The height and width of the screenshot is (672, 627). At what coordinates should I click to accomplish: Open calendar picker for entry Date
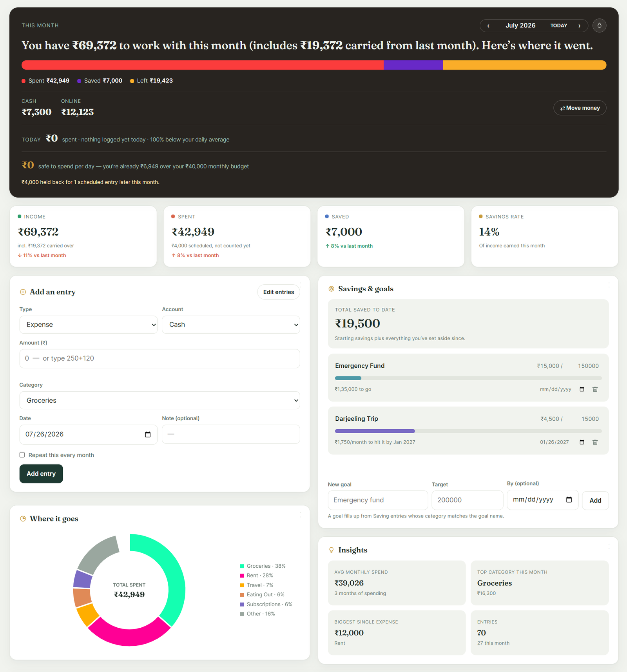click(x=148, y=434)
